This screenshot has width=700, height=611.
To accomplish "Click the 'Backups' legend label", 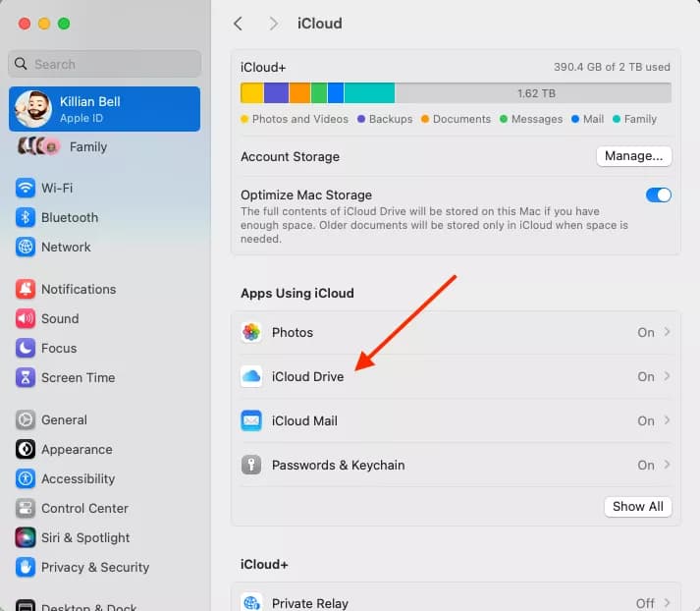I will [x=391, y=119].
